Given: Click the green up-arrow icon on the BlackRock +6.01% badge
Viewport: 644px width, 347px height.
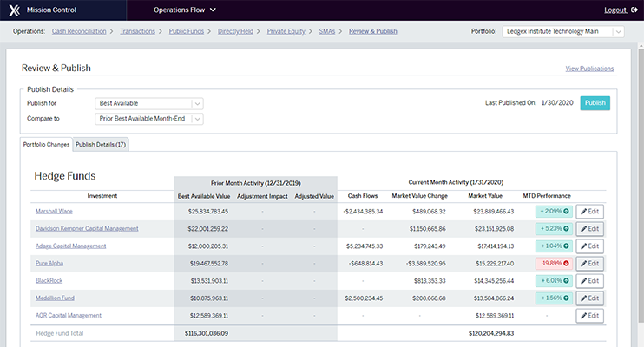Looking at the screenshot, I should click(x=566, y=280).
